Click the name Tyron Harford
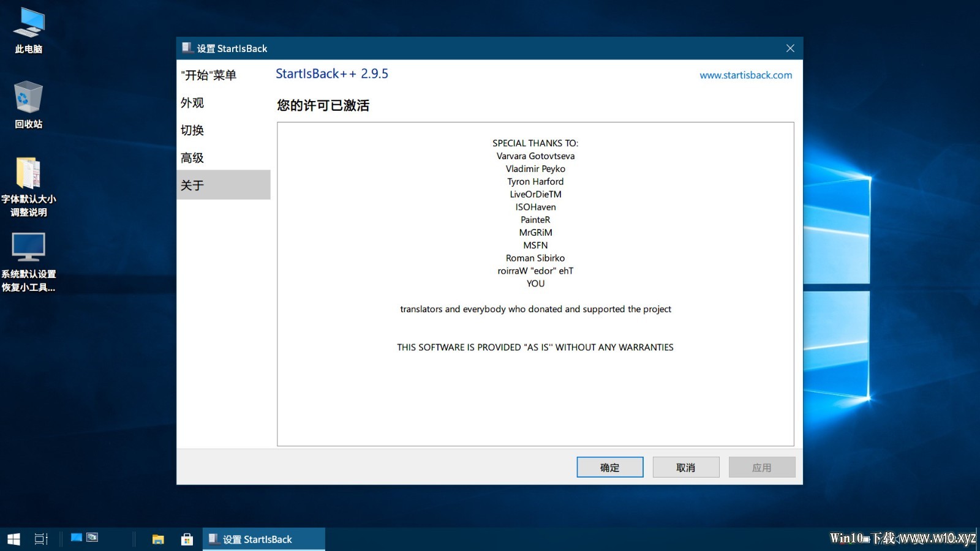980x551 pixels. point(535,181)
